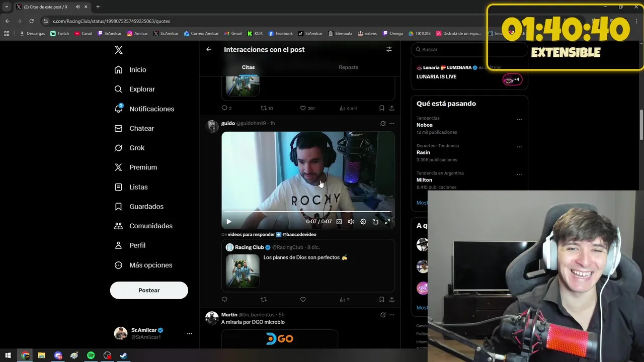The image size is (644, 362).
Task: Open Grok icon on Martín's post
Action: pos(383,315)
